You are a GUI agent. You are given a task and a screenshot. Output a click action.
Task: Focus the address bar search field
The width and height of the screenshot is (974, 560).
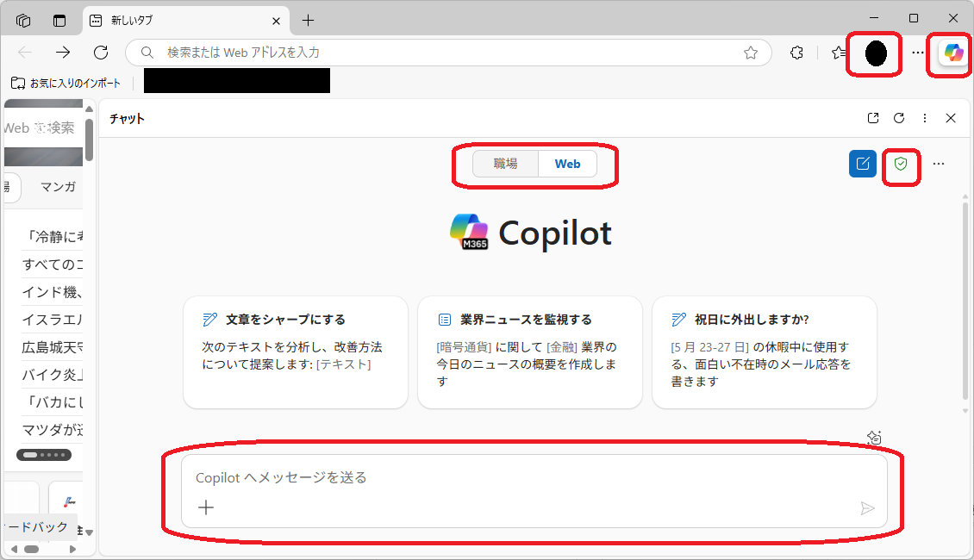(x=448, y=53)
